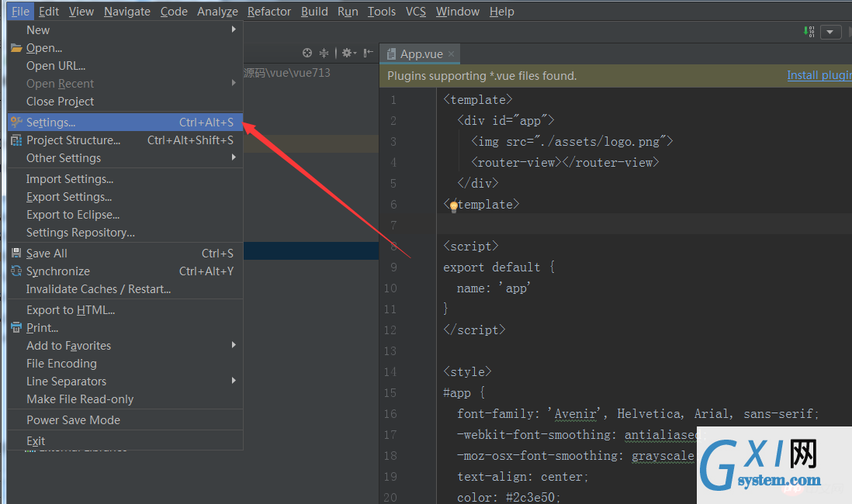Open Settings... from the File menu

pyautogui.click(x=126, y=123)
